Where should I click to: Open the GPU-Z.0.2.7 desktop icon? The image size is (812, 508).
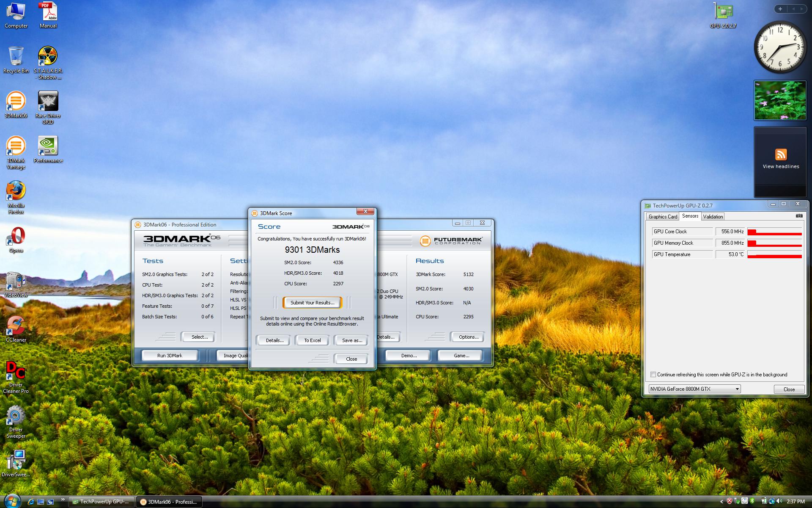point(723,16)
